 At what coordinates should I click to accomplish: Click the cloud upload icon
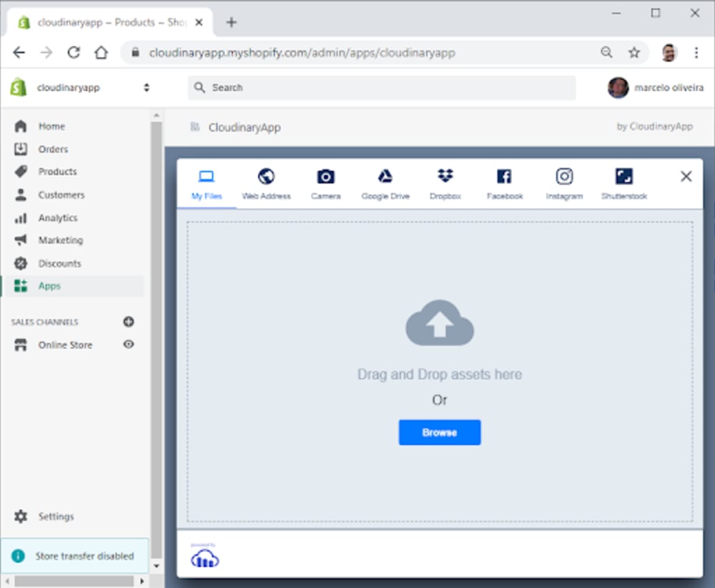click(x=440, y=323)
